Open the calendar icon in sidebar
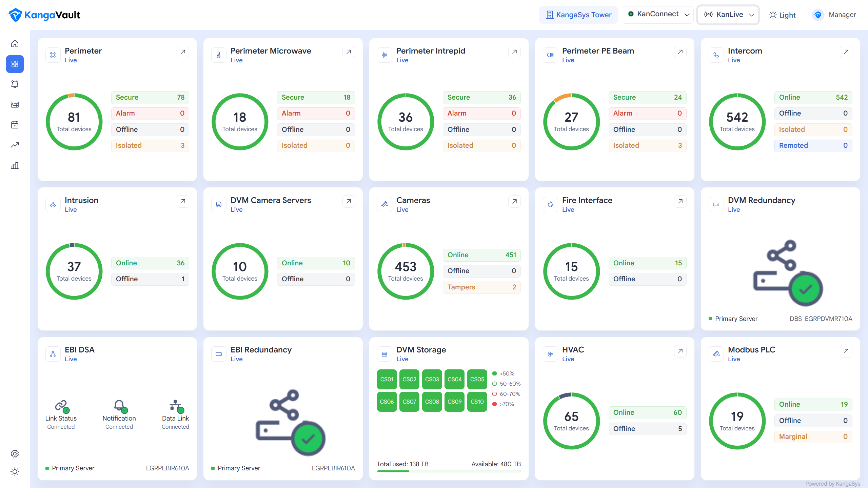Screen dimensions: 868x488 pyautogui.click(x=15, y=125)
